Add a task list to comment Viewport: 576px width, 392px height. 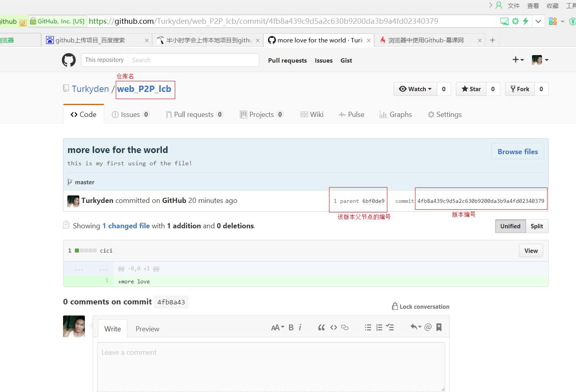click(390, 327)
